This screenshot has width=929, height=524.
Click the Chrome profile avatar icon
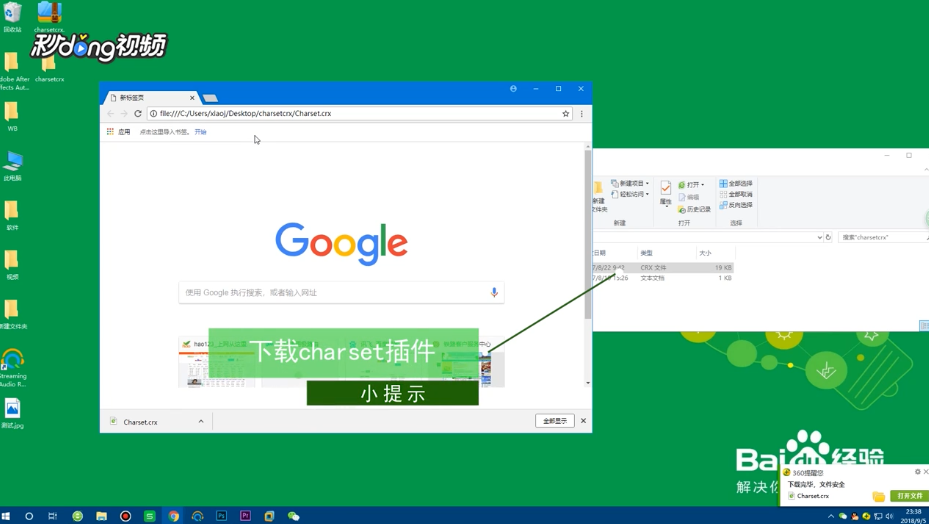coord(513,88)
